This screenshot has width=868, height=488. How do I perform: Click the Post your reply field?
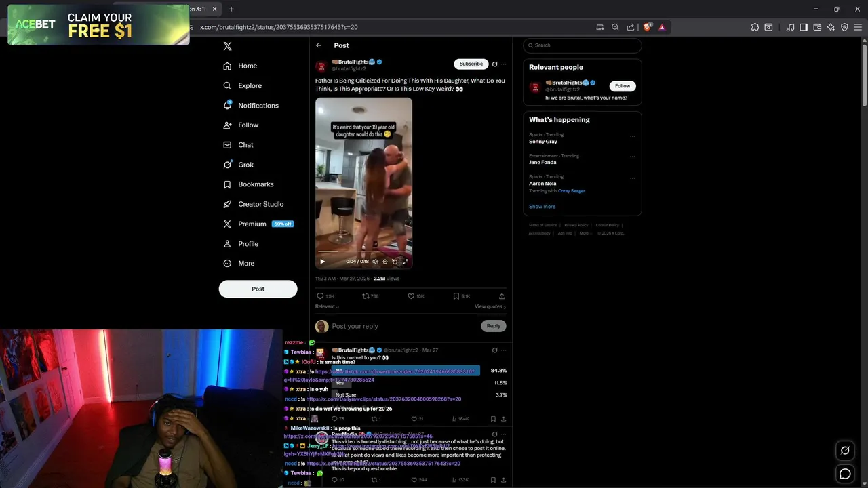point(405,326)
